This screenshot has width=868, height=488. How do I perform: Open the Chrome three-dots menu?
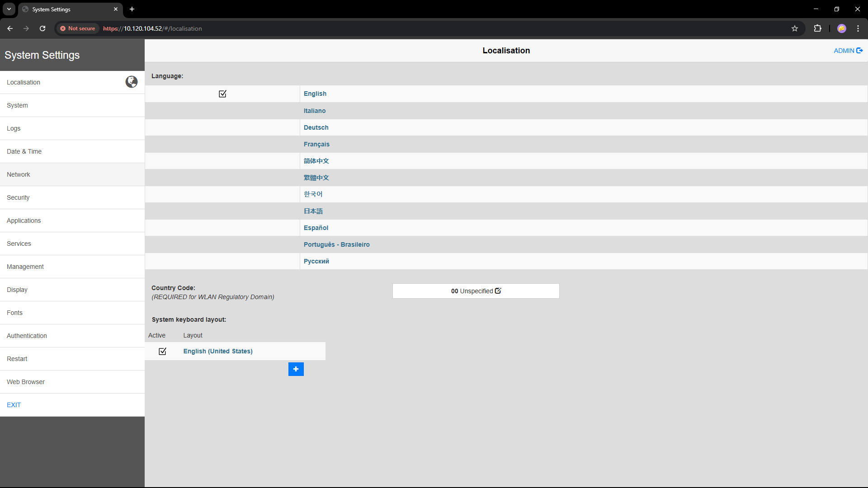858,28
